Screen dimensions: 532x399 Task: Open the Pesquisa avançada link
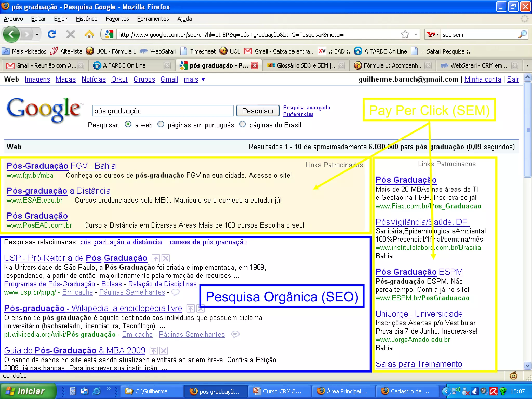(307, 107)
